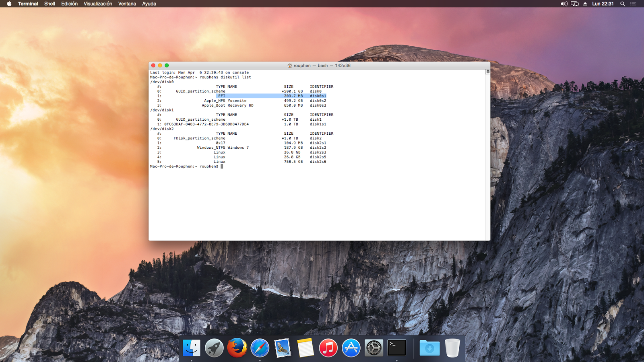Screen dimensions: 644x362
Task: Click the '104.9 MB' size value
Action: coord(293,143)
